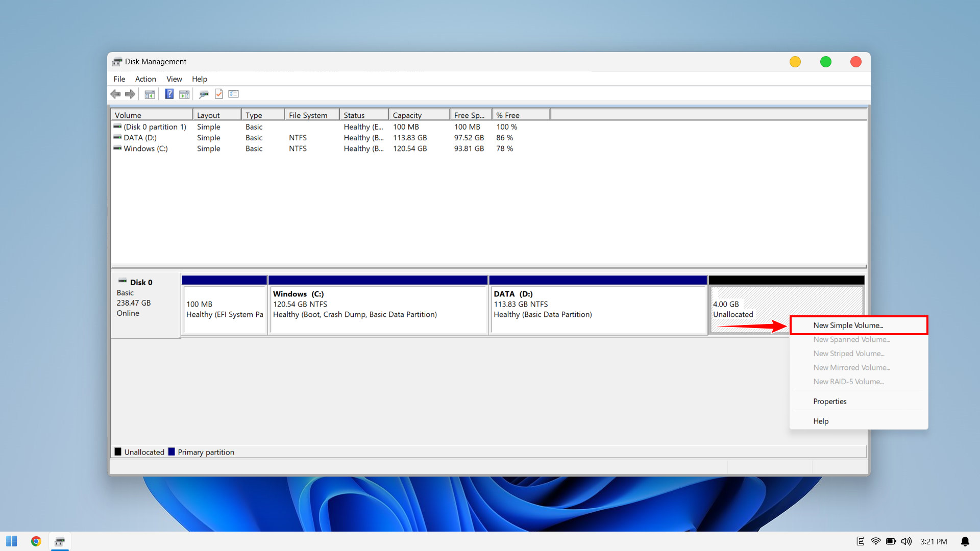Select the DATA (D:) volume row
This screenshot has height=551, width=980.
click(140, 138)
